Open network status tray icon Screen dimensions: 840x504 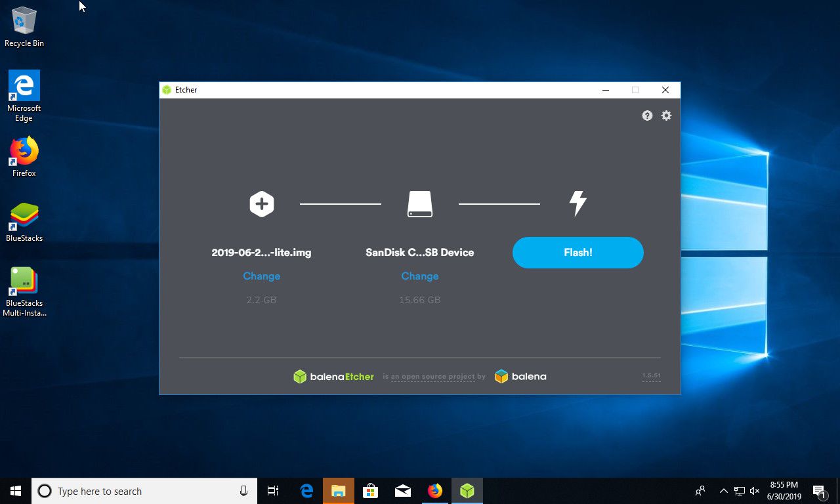click(x=740, y=491)
